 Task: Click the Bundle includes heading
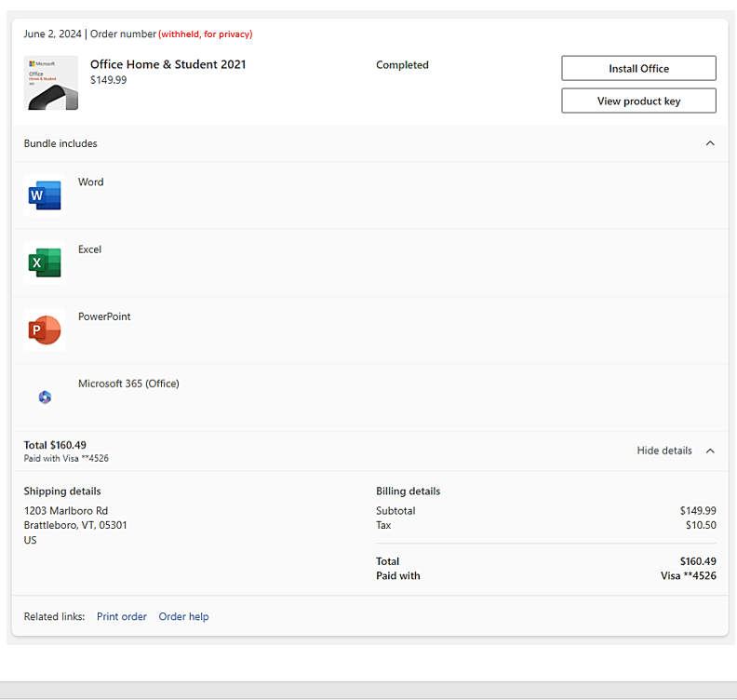pyautogui.click(x=60, y=143)
